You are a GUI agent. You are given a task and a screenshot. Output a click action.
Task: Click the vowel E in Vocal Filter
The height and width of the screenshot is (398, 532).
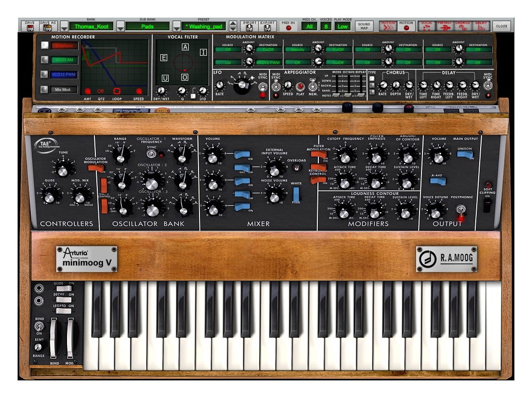tap(163, 58)
